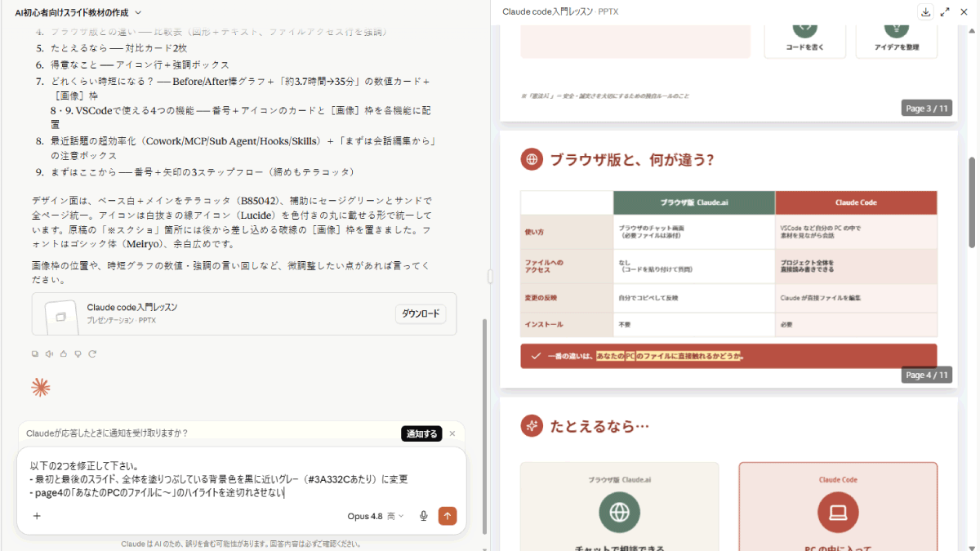Click the 通知する button
Viewport: 980px width, 551px height.
click(x=422, y=433)
